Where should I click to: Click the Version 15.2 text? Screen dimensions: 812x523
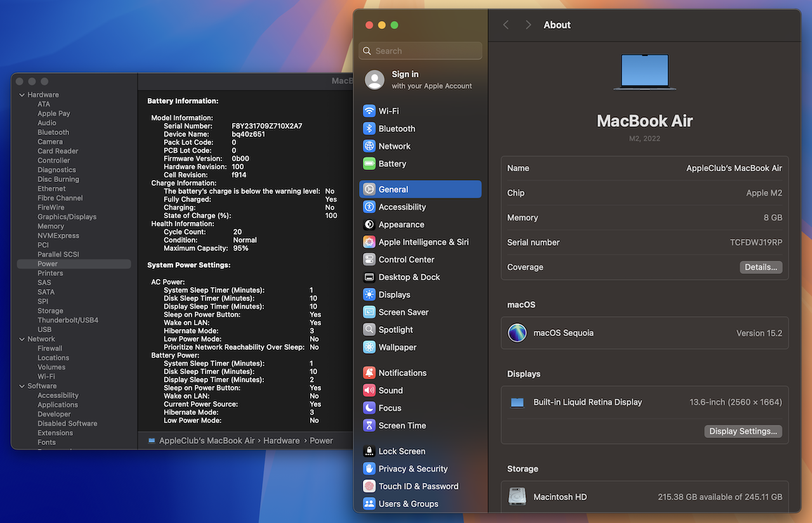pyautogui.click(x=759, y=333)
